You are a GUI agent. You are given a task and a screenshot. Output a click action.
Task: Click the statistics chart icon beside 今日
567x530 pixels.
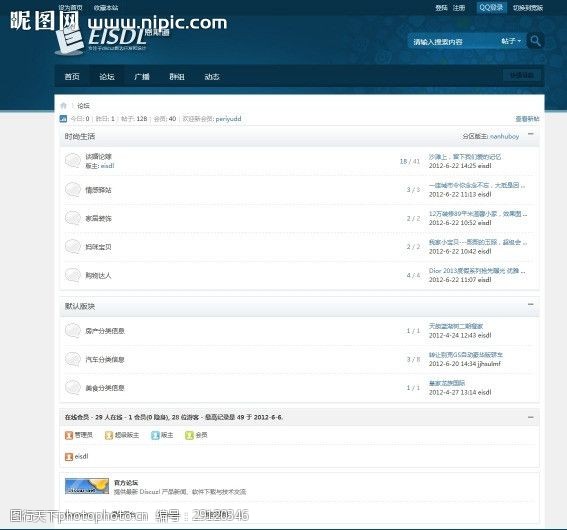(63, 119)
